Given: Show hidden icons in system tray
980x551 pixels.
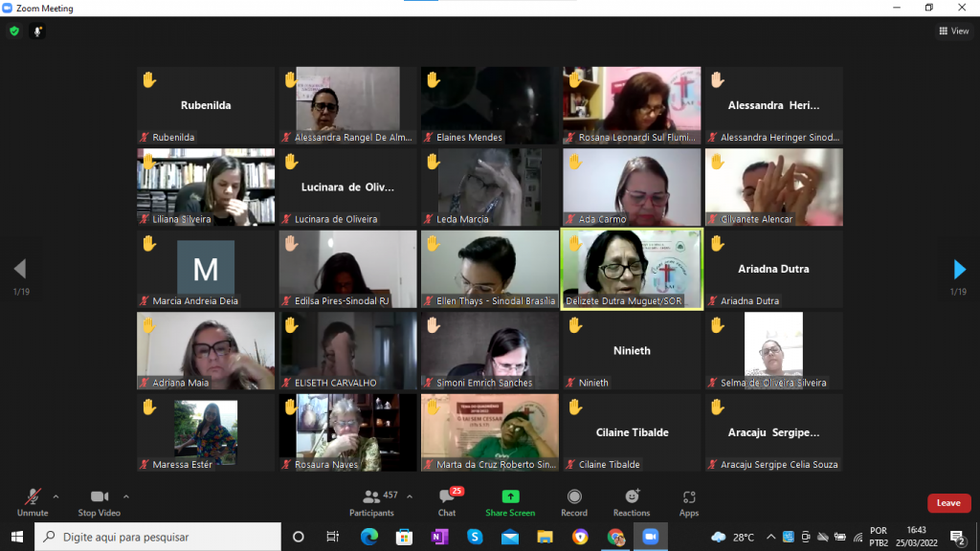Looking at the screenshot, I should [x=767, y=537].
